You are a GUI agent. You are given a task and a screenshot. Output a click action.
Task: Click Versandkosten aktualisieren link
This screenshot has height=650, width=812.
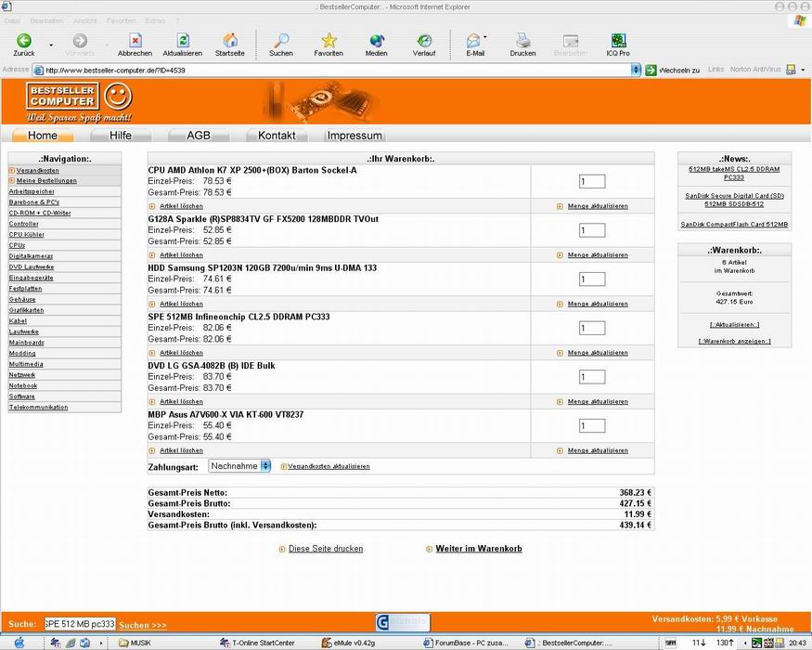point(329,466)
